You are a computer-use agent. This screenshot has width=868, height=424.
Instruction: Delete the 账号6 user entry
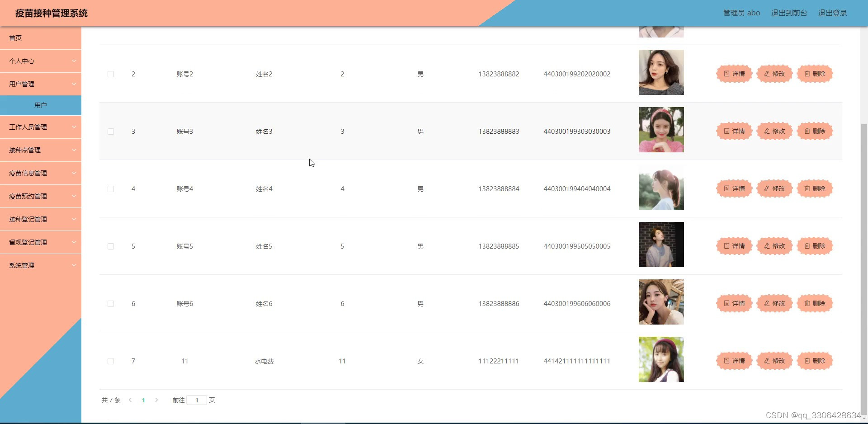tap(815, 303)
